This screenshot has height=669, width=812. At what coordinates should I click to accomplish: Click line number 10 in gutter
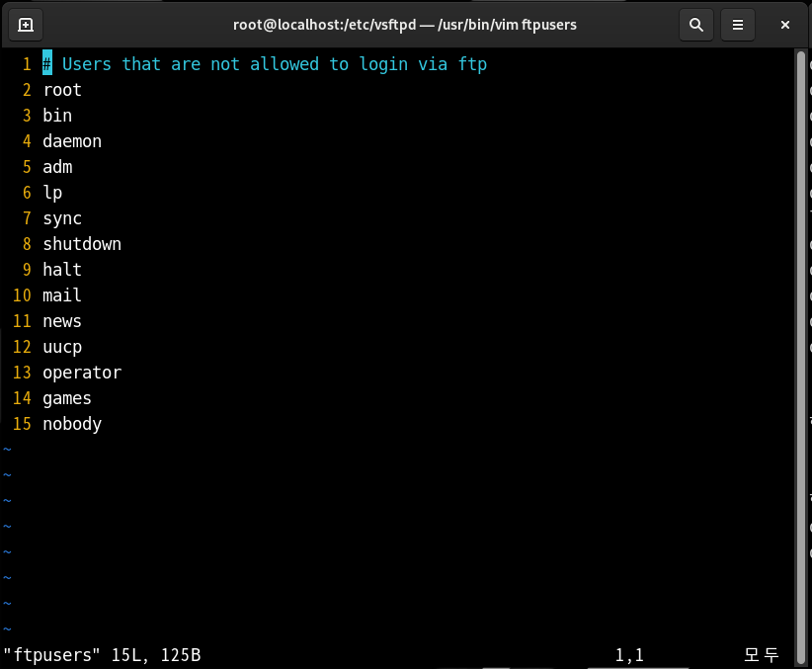click(x=22, y=295)
